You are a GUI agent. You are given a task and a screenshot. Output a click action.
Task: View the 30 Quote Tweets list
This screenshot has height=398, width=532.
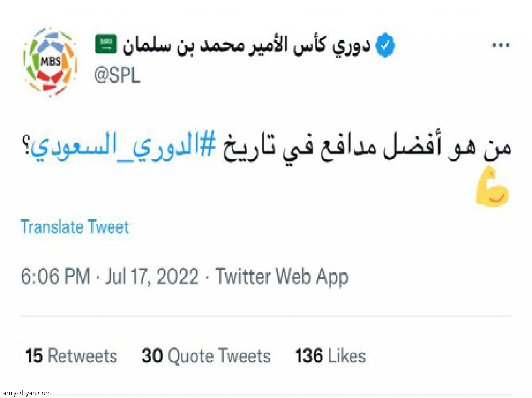pos(206,356)
